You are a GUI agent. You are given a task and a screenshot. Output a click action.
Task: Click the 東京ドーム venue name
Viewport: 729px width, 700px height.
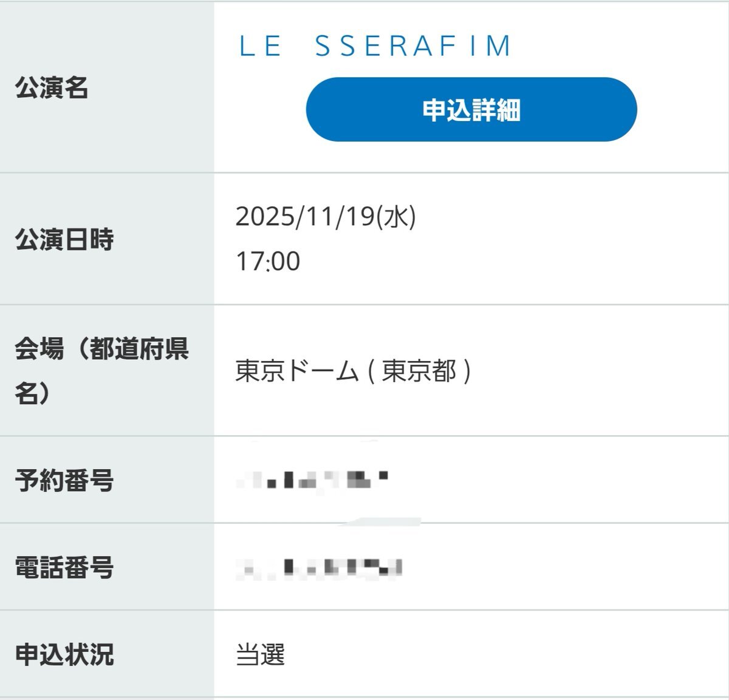click(x=297, y=371)
